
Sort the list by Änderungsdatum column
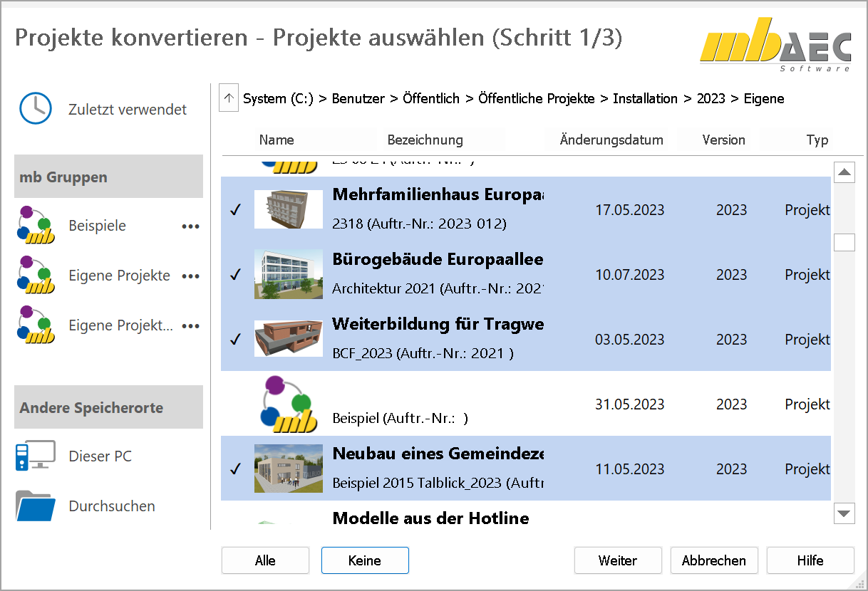[x=611, y=140]
